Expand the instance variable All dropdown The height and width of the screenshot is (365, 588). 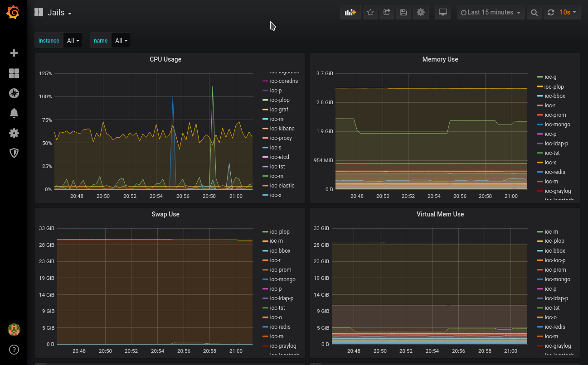click(73, 41)
